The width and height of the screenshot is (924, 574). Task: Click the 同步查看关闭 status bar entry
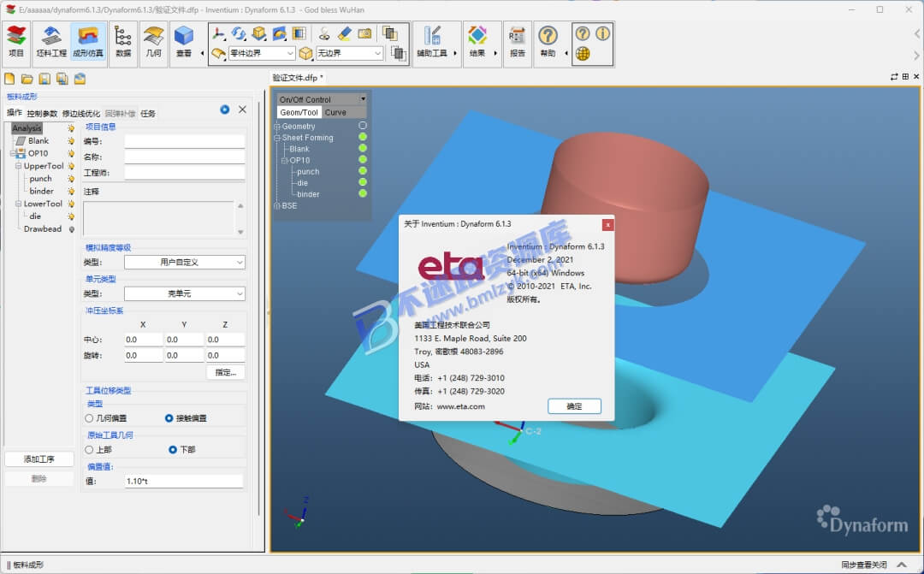(864, 565)
